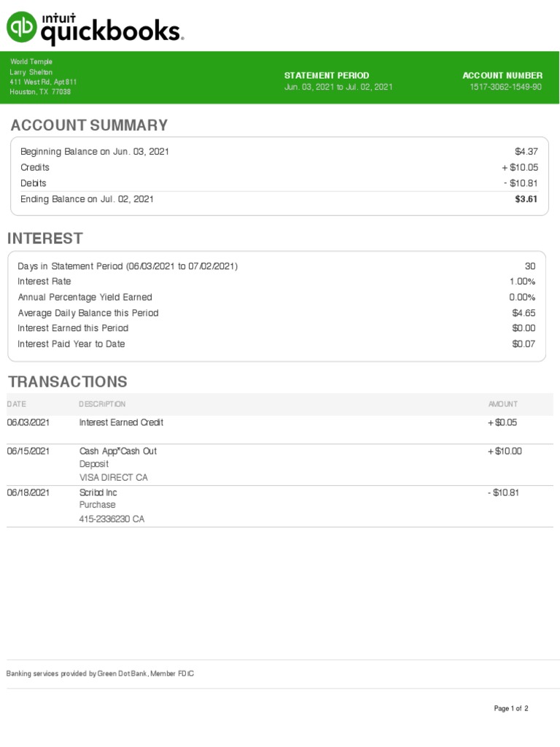Select the Cash App*Cash Out deposit transaction
This screenshot has height=747, width=560.
[x=117, y=452]
